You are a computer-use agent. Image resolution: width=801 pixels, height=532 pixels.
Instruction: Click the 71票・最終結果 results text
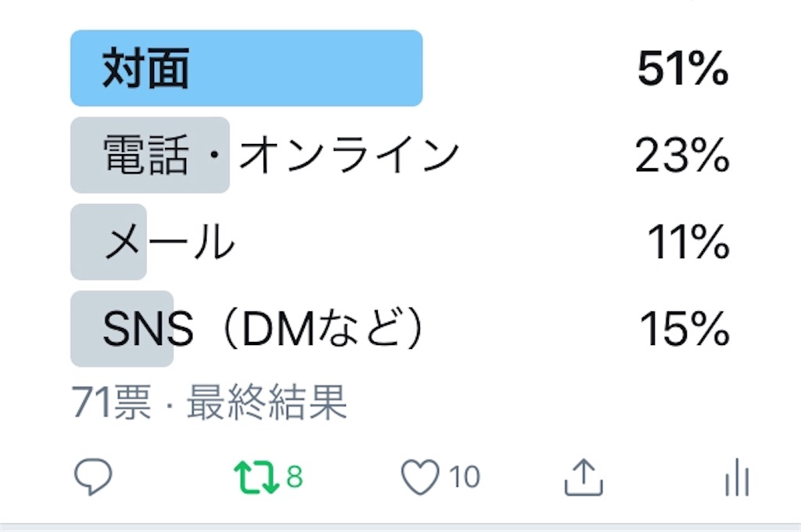click(x=211, y=401)
